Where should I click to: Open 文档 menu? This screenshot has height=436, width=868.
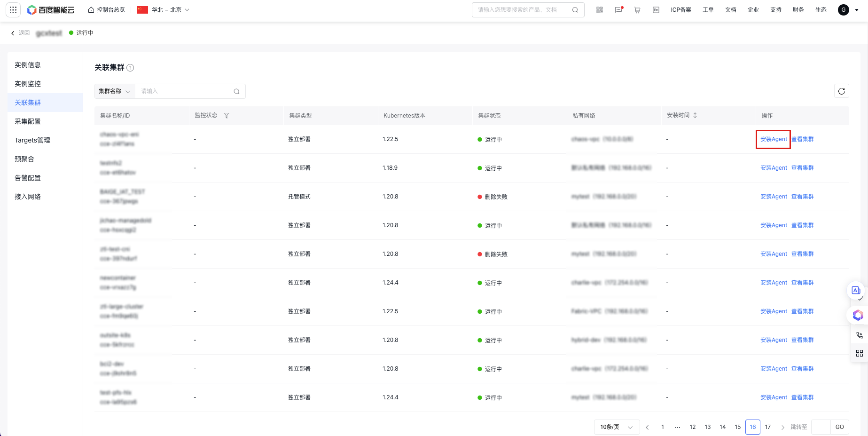[731, 10]
